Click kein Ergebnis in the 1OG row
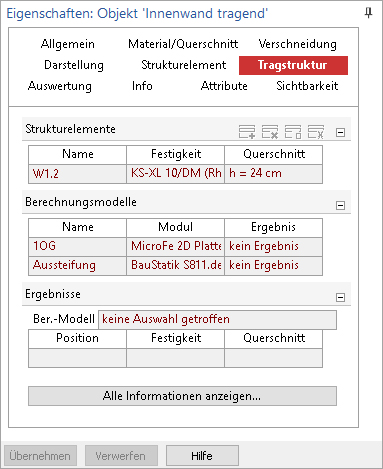 coord(274,247)
